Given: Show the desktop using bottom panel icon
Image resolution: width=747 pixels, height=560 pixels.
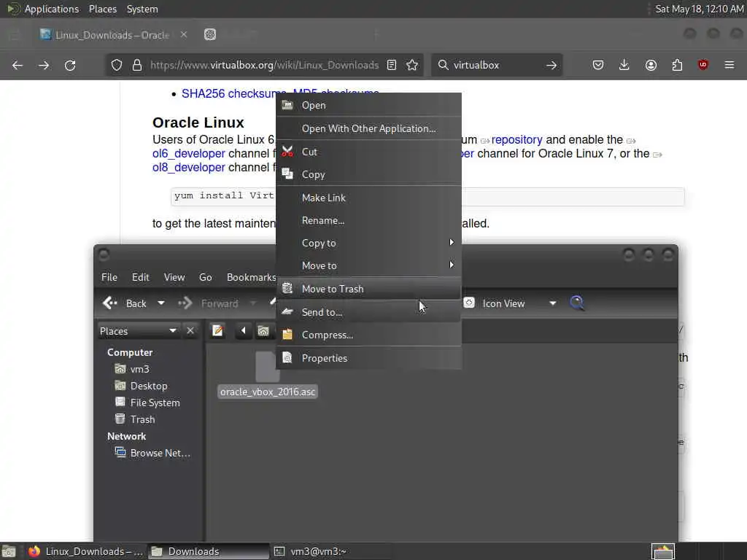Looking at the screenshot, I should pos(9,551).
